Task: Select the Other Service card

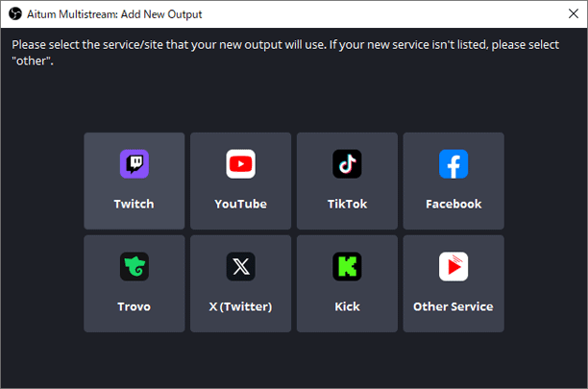Action: [x=453, y=283]
